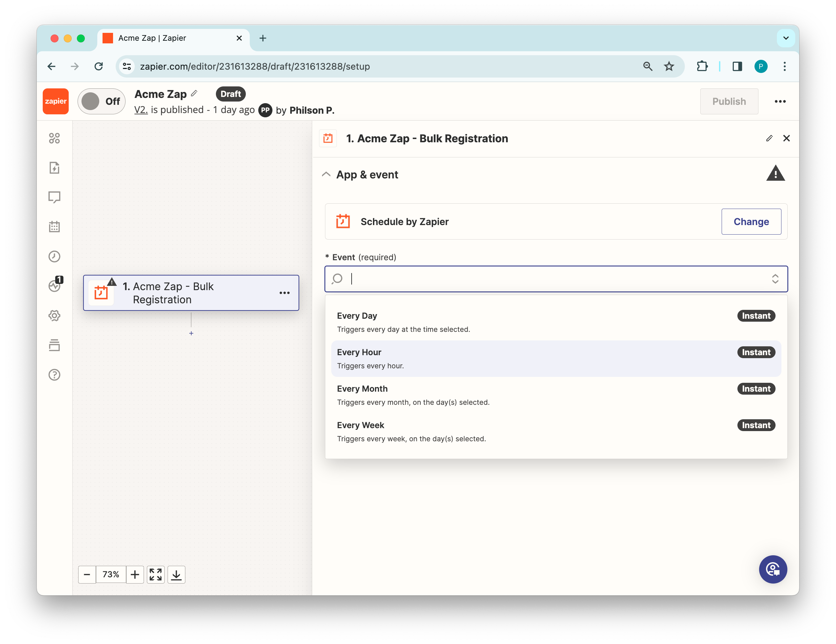Image resolution: width=836 pixels, height=644 pixels.
Task: Open the status activity icon with badge
Action: (55, 286)
